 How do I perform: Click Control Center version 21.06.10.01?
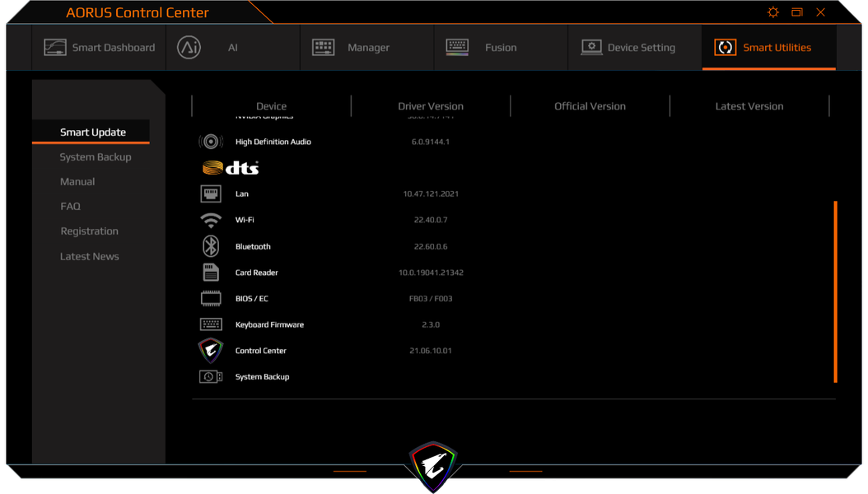(x=431, y=351)
